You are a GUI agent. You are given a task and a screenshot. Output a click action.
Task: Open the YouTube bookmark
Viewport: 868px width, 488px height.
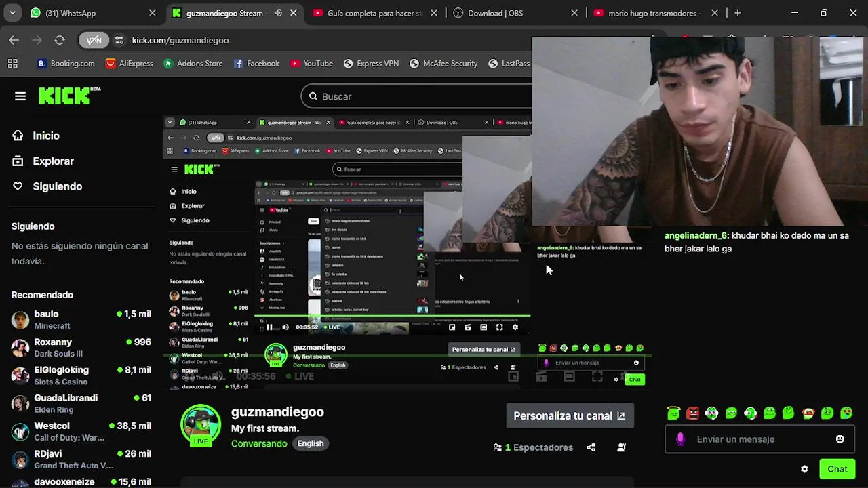click(x=311, y=63)
